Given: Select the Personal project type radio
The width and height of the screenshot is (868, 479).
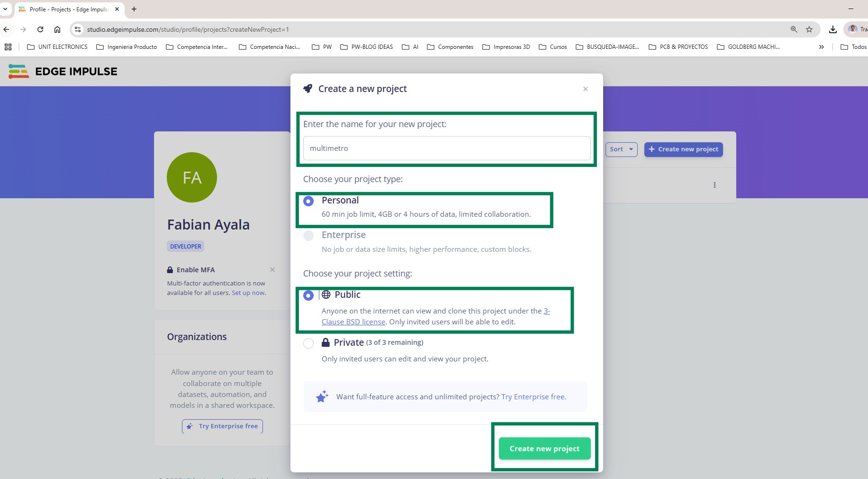Looking at the screenshot, I should click(x=308, y=201).
